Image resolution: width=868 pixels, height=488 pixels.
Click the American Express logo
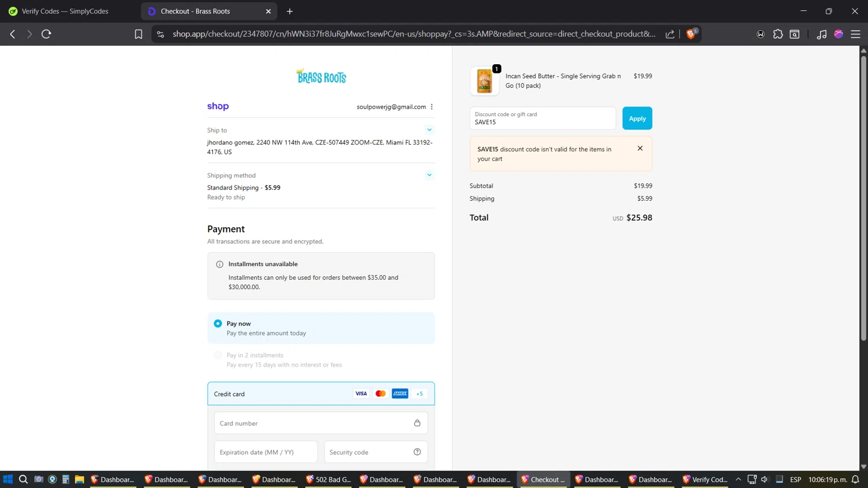tap(400, 394)
